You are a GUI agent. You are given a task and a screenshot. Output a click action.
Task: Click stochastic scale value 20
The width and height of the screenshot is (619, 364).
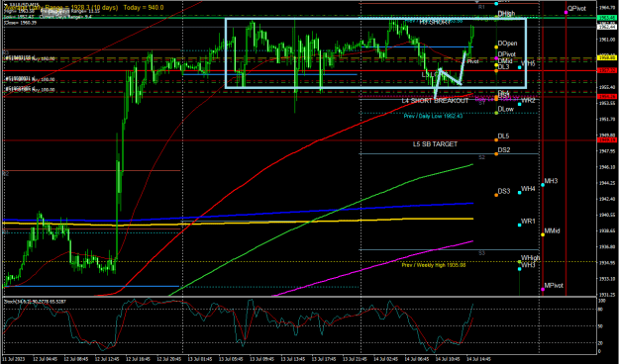click(601, 343)
